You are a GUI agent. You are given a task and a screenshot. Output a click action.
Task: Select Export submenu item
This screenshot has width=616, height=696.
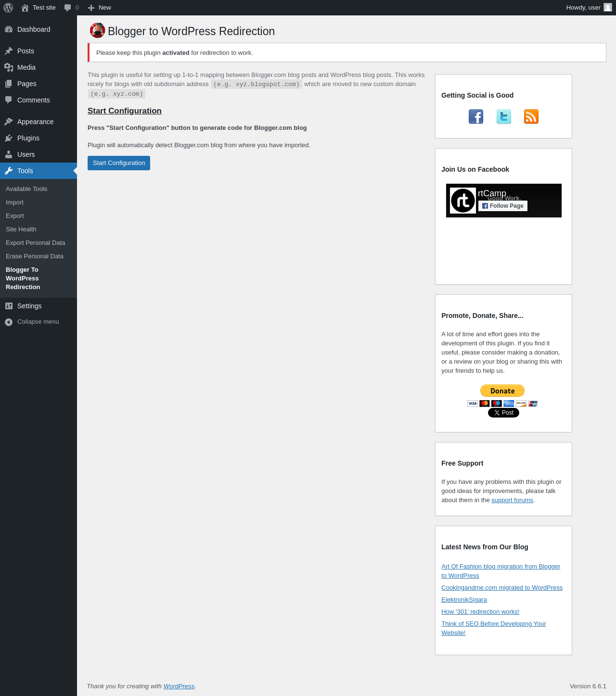pos(15,216)
